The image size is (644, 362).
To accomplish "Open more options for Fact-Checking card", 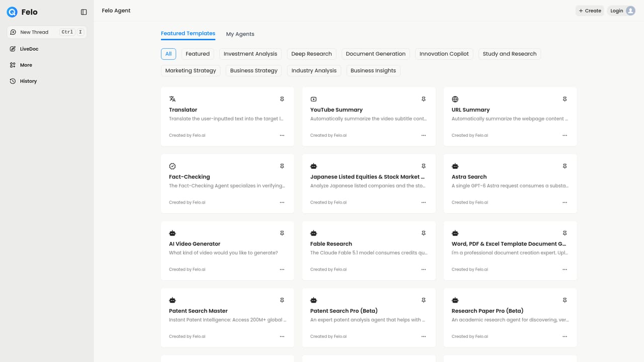I will tap(282, 202).
